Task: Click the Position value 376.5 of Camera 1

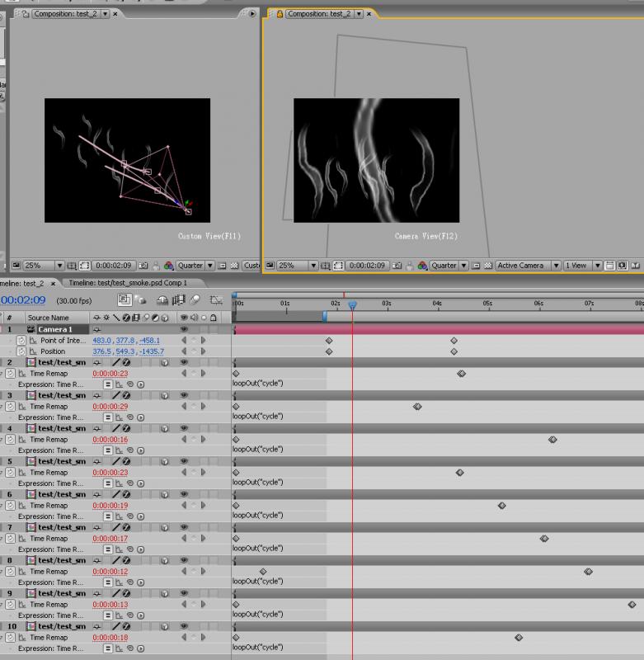Action: [x=101, y=351]
